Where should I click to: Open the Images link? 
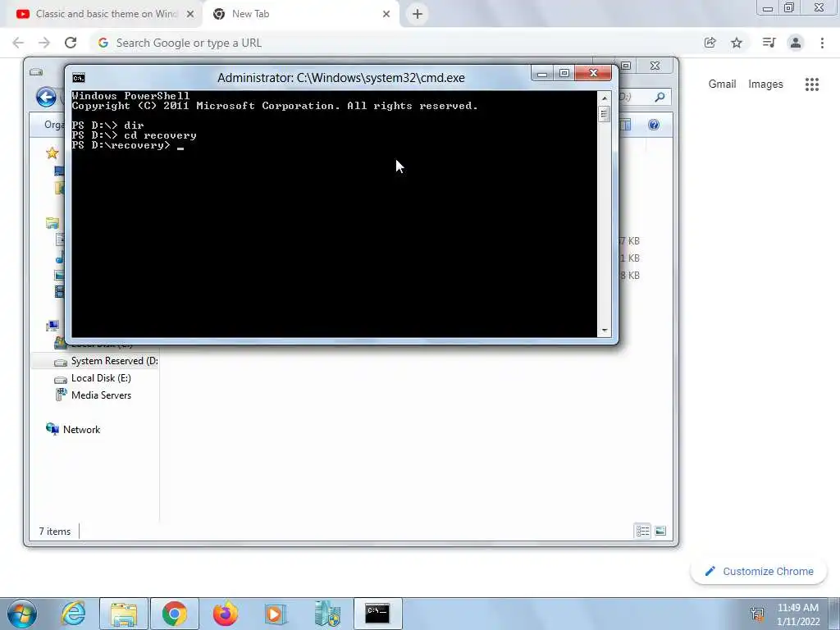(x=765, y=84)
